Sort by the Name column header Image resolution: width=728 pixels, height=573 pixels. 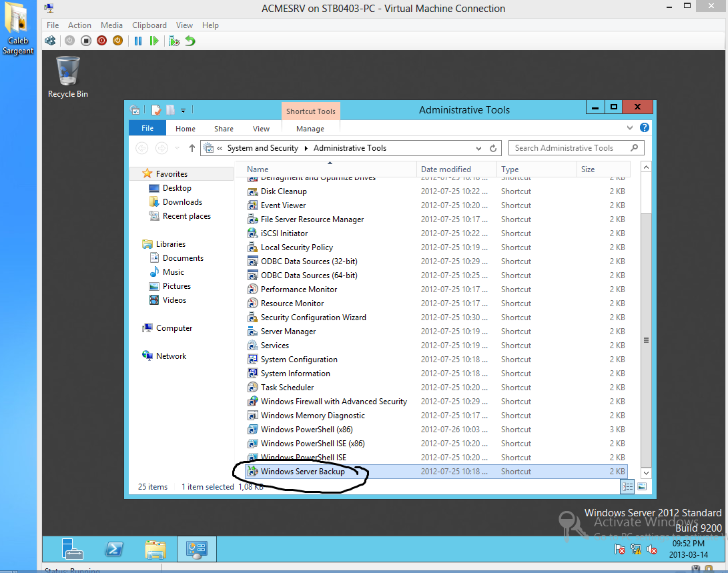click(x=326, y=169)
